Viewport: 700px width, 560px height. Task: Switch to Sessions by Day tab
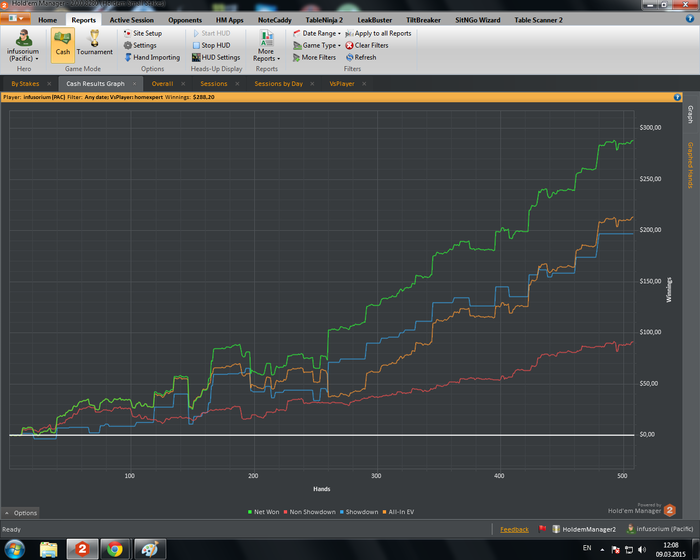tap(279, 84)
